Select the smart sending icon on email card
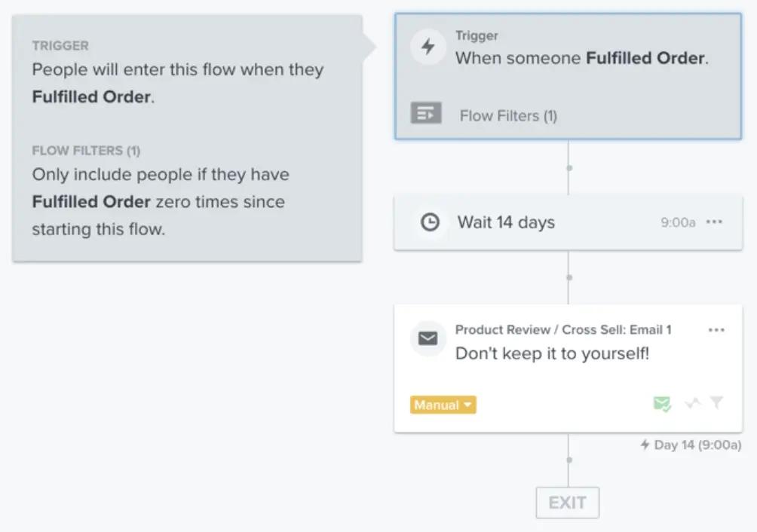 coord(693,404)
